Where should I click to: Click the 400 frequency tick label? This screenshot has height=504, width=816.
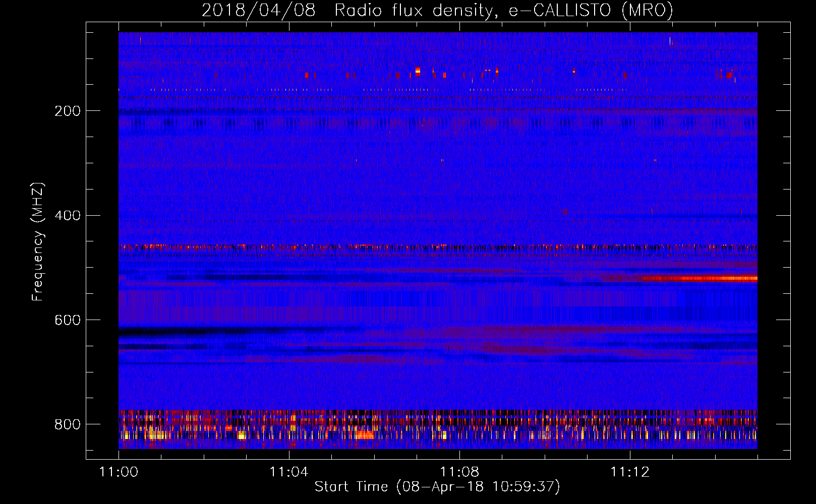68,216
